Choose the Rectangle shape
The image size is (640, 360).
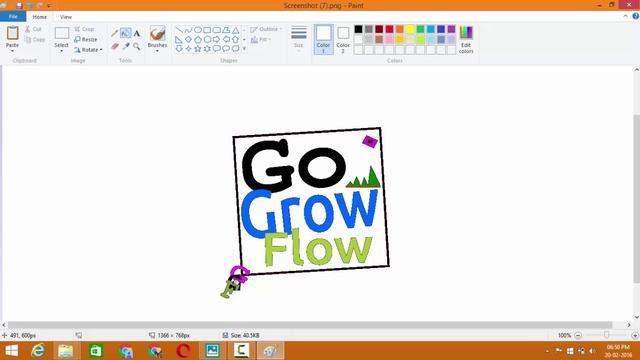[207, 30]
